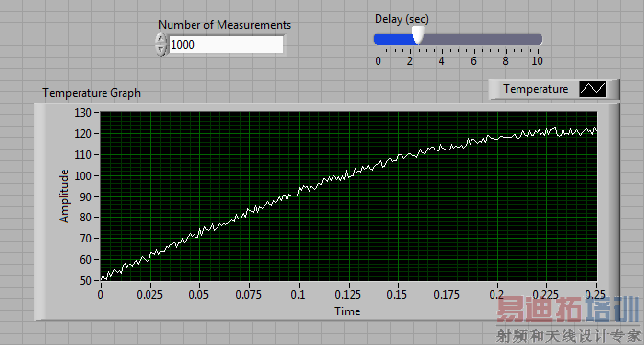This screenshot has height=345, width=644.
Task: Click the 130 maximum on Amplitude axis
Action: click(83, 112)
